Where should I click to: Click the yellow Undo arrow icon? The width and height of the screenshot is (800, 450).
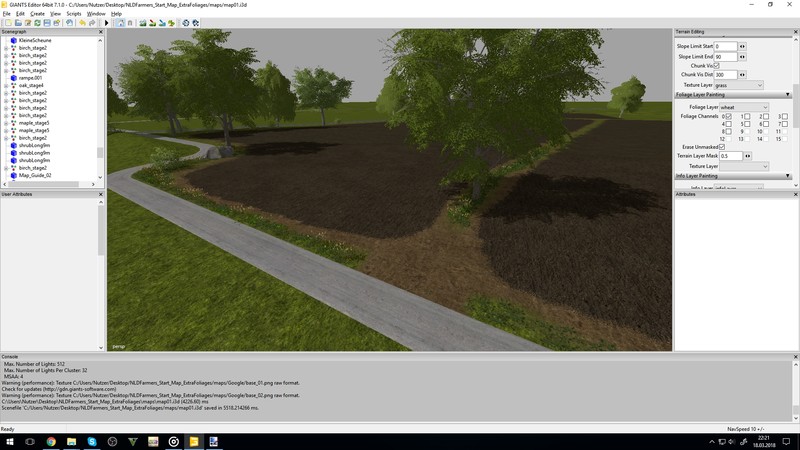coord(82,23)
